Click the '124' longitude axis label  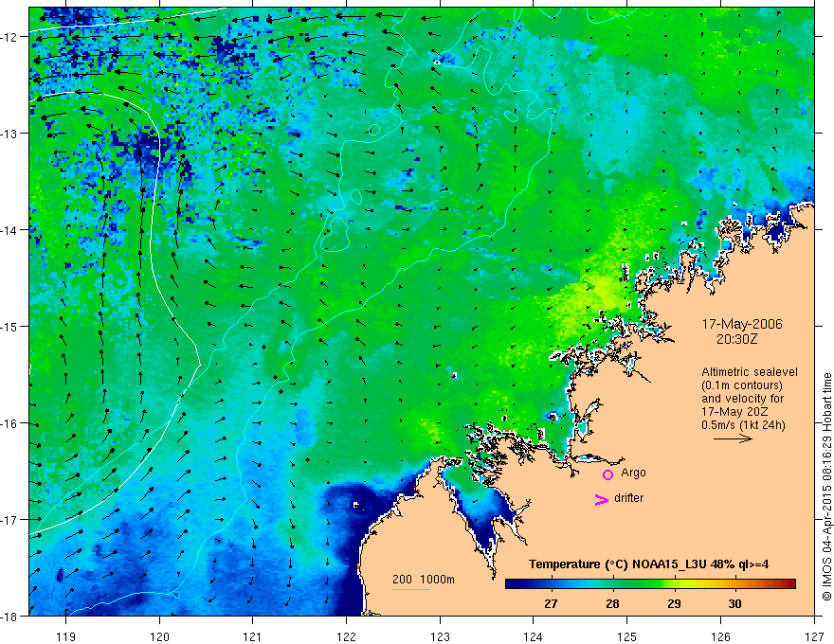[534, 636]
